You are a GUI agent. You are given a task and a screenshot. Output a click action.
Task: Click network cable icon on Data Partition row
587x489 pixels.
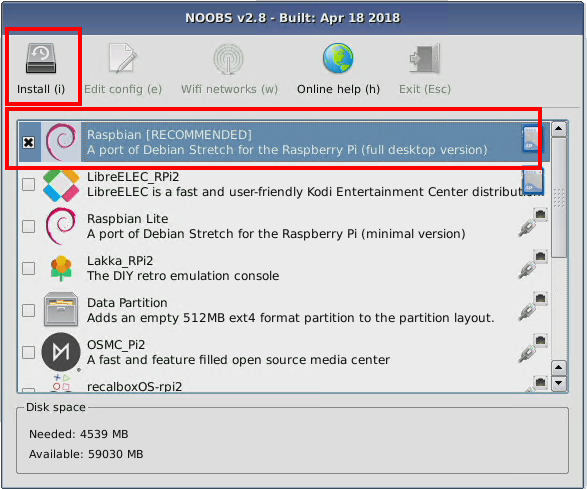[x=533, y=306]
